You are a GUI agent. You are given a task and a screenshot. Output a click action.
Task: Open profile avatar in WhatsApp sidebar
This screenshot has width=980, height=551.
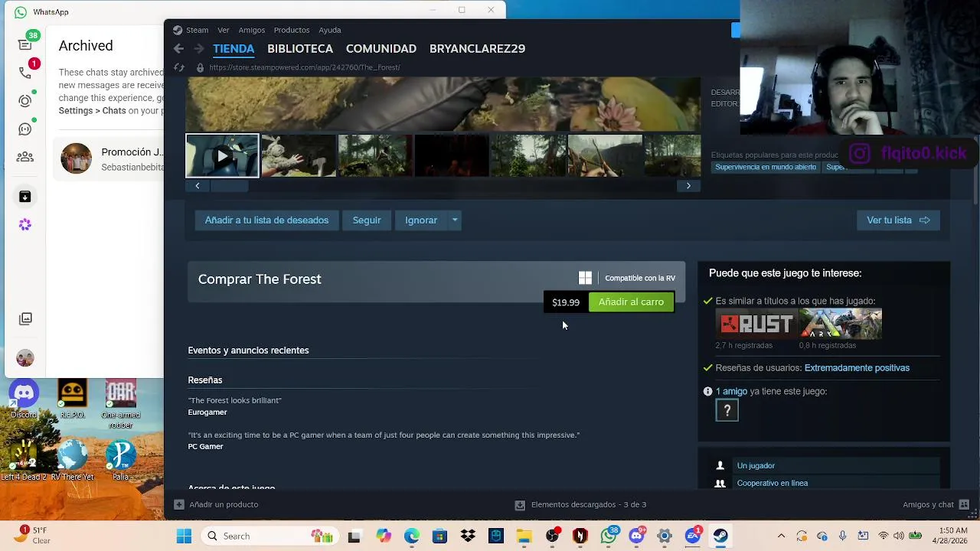tap(25, 358)
